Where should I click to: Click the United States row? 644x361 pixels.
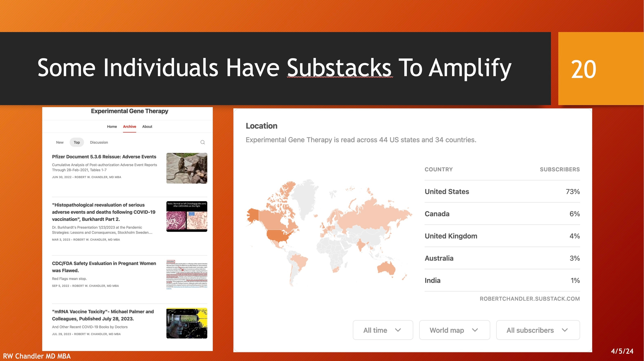pos(502,191)
